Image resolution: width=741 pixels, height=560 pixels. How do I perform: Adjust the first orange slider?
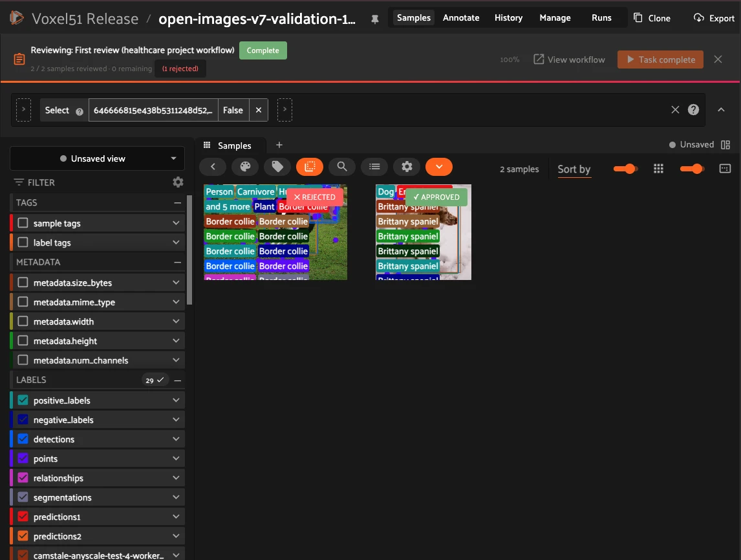coord(625,169)
